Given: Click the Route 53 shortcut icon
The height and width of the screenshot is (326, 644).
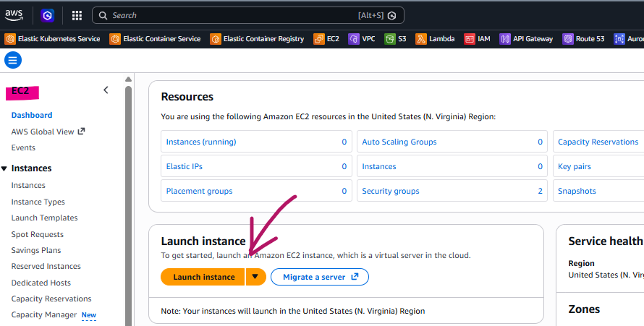Looking at the screenshot, I should [568, 39].
